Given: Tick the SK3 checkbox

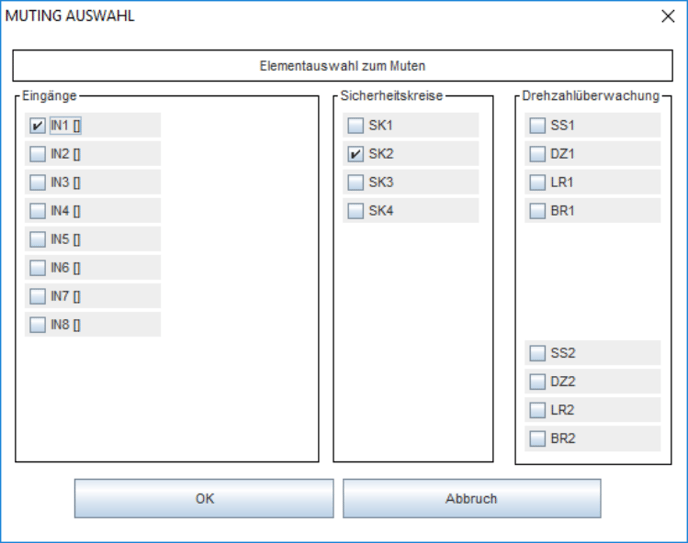Looking at the screenshot, I should [x=355, y=183].
